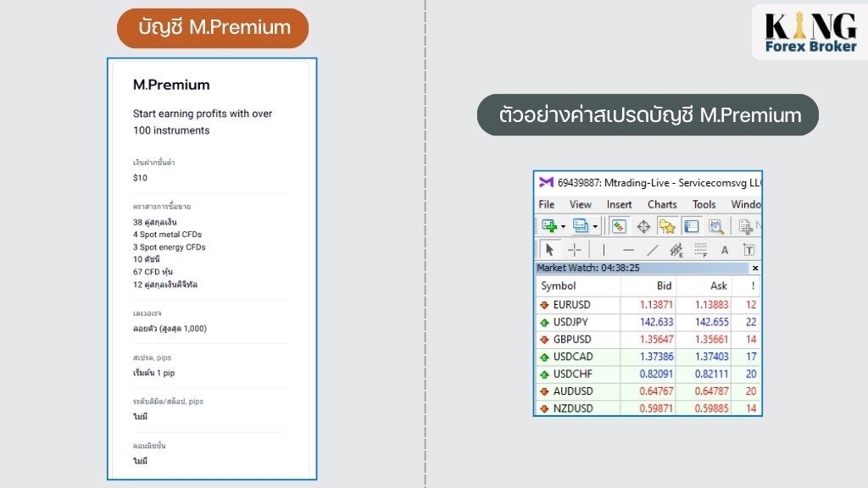Select the Text Label 'T' tool
Viewport: 868px width, 488px height.
(749, 250)
